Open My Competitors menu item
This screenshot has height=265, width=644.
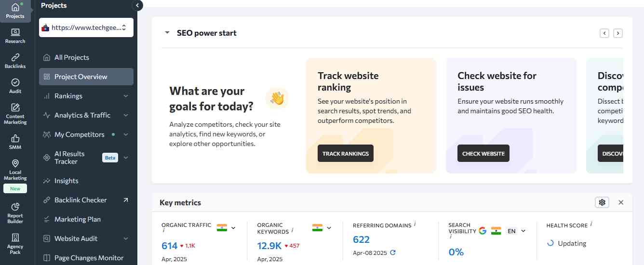(x=80, y=134)
